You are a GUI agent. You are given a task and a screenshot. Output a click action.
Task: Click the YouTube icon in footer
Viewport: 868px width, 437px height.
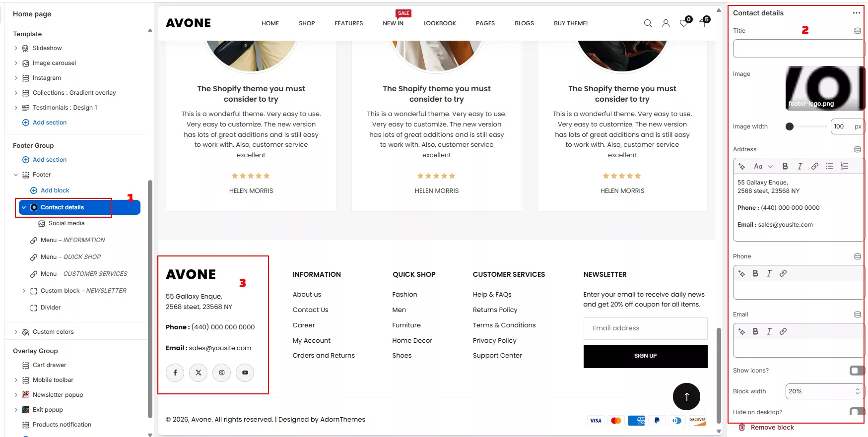tap(245, 373)
